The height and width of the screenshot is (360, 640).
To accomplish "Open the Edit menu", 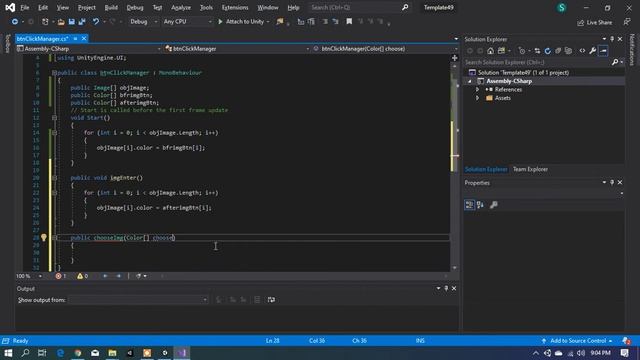I will coord(43,7).
